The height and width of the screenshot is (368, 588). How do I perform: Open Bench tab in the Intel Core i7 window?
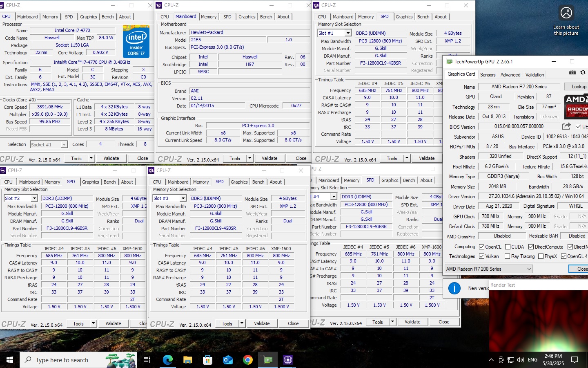(108, 17)
